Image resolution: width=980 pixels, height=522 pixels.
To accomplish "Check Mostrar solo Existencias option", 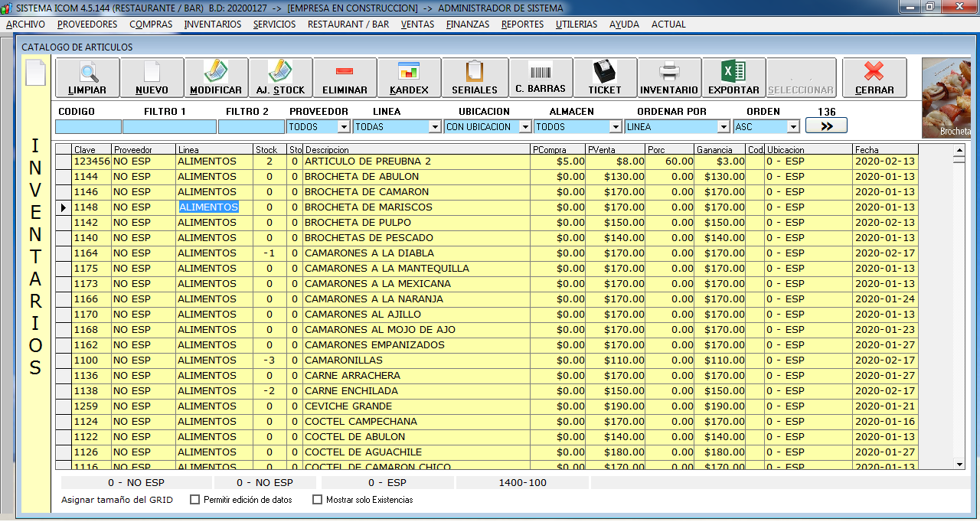I will 318,500.
